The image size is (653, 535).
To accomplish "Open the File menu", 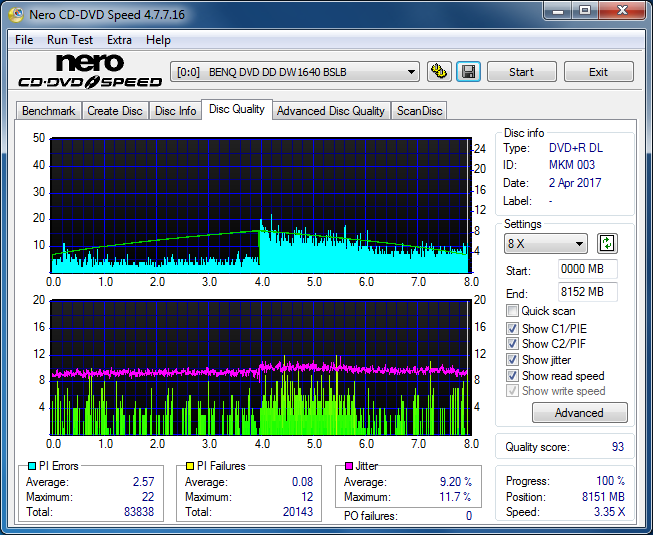I will tap(24, 40).
